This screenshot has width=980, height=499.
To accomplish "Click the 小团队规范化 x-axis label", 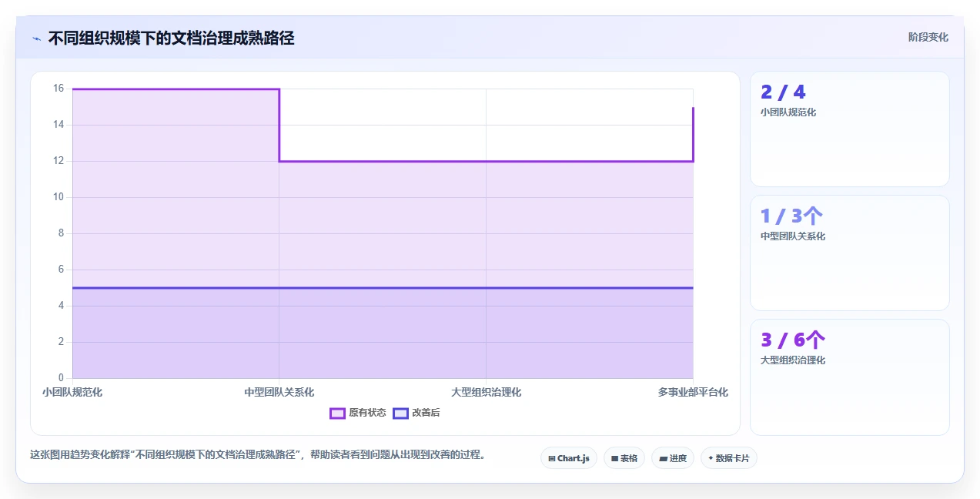I will coord(72,392).
